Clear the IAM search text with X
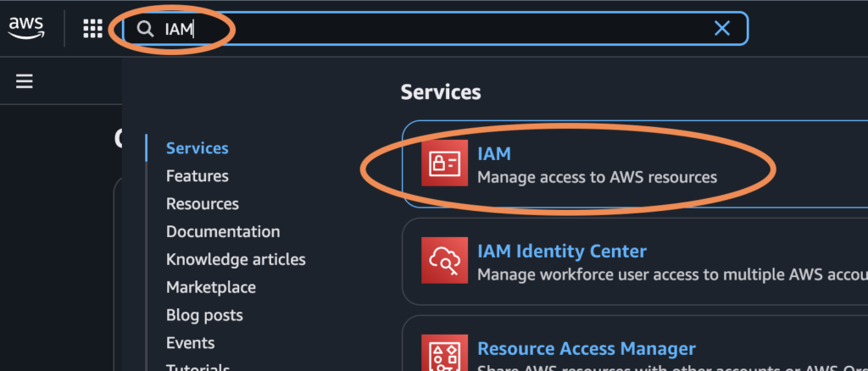The height and width of the screenshot is (371, 868). point(721,29)
